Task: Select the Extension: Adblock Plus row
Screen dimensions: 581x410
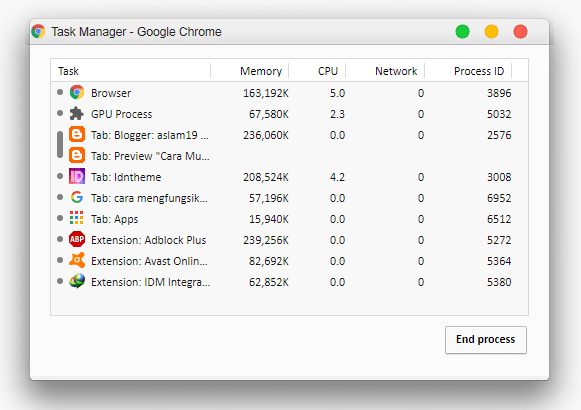Action: coord(289,240)
